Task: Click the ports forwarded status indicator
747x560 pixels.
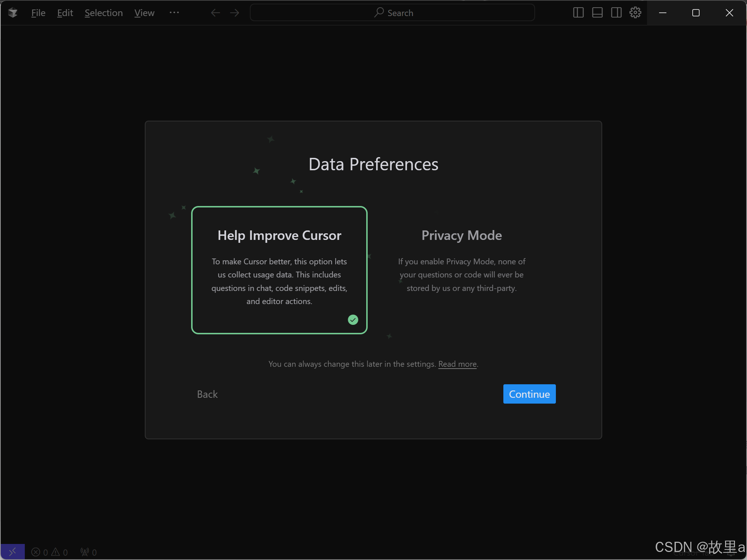Action: tap(89, 552)
